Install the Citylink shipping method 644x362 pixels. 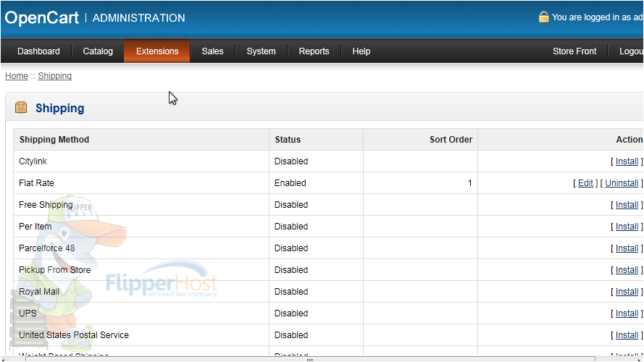click(627, 161)
